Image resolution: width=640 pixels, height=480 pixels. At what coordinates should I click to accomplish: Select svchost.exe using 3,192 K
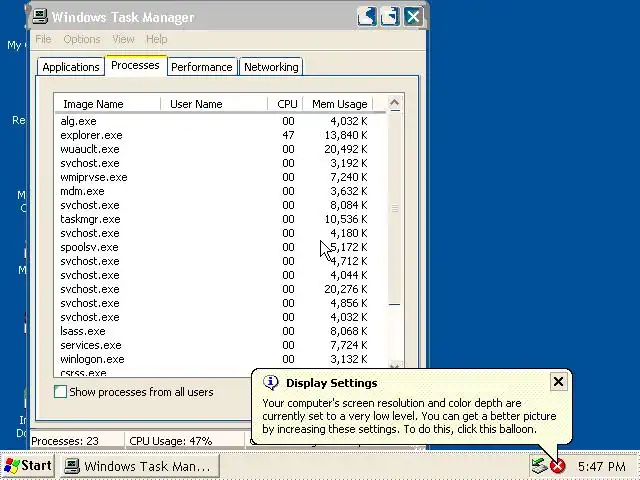point(220,163)
